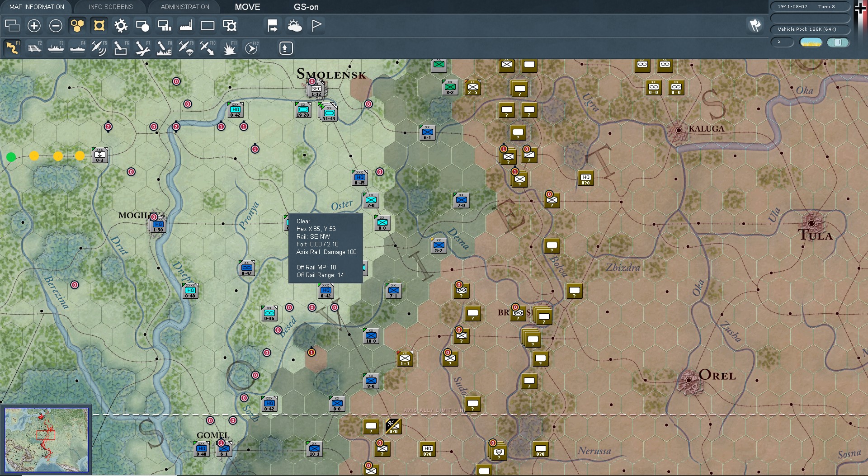Screen dimensions: 868x476
Task: Select the F11 explosion mode icon
Action: (x=229, y=48)
